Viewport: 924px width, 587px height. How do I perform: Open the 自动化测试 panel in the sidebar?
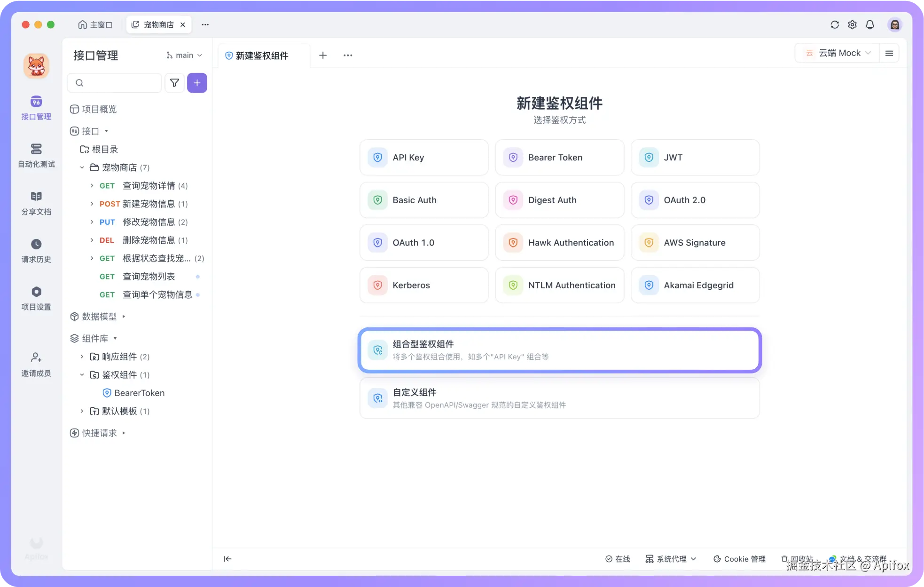(36, 156)
